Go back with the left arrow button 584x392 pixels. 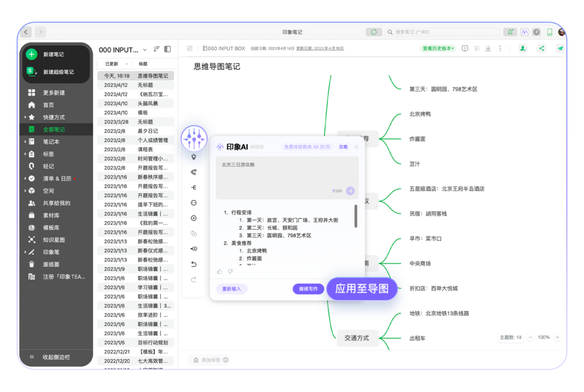click(x=26, y=32)
